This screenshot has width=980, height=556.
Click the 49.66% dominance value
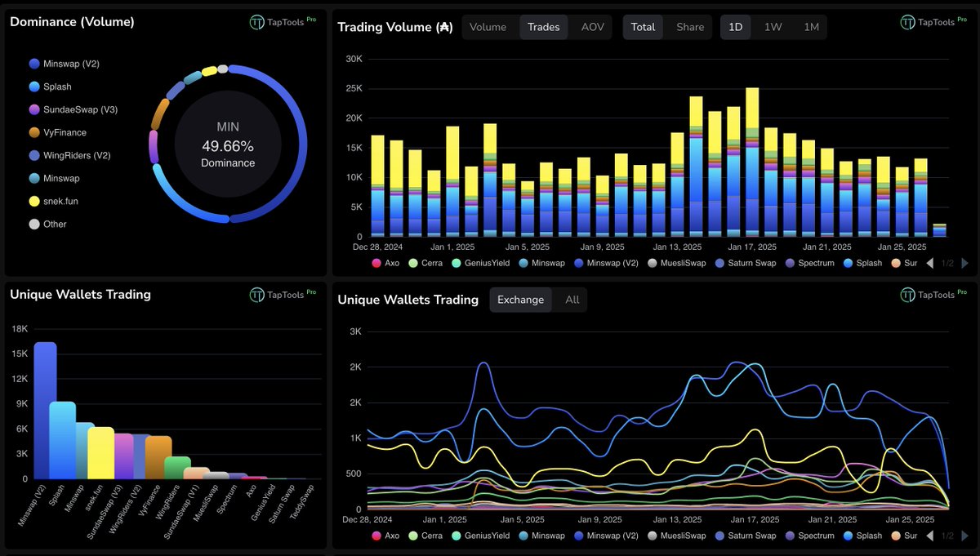coord(228,146)
